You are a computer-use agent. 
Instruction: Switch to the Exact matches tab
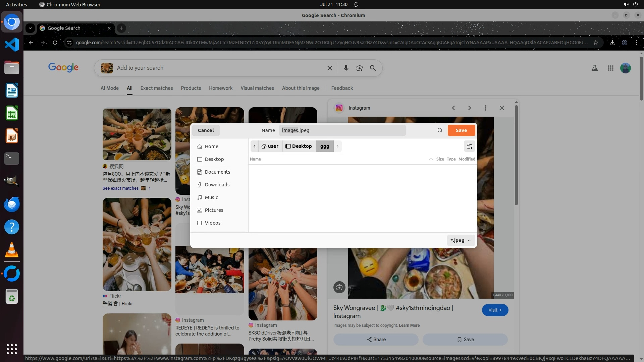(x=157, y=88)
